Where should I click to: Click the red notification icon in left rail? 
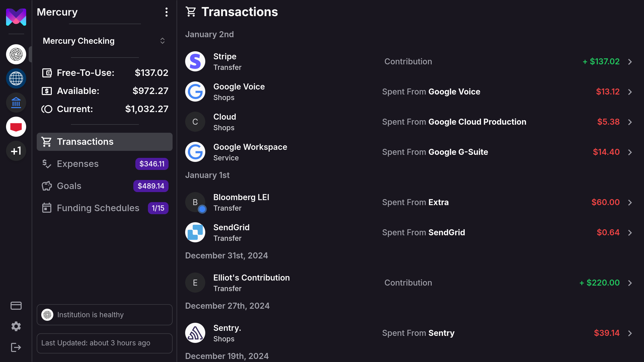(16, 127)
